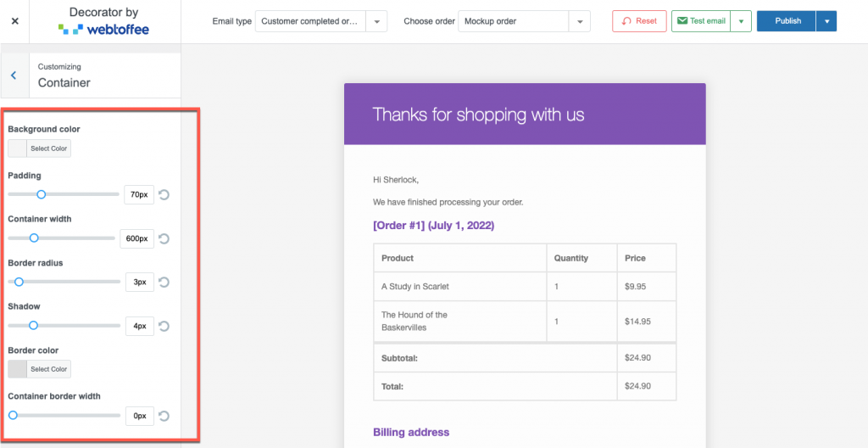The height and width of the screenshot is (448, 868).
Task: Click the '[Order #1] (July 1, 2022)' heading
Action: [433, 226]
